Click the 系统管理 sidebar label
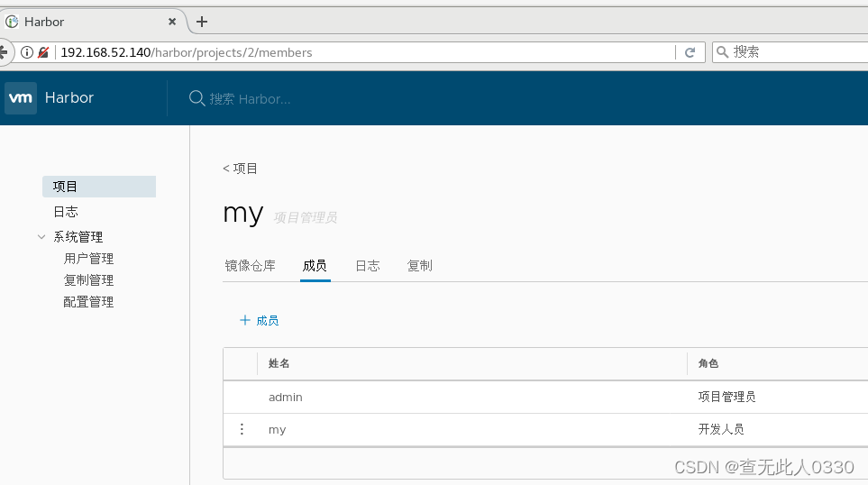 click(x=78, y=237)
